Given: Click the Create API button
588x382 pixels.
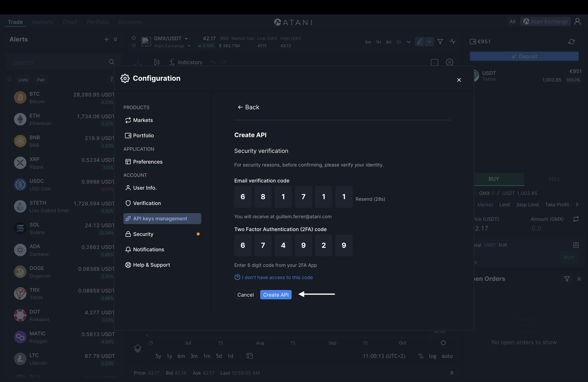Looking at the screenshot, I should click(x=276, y=294).
